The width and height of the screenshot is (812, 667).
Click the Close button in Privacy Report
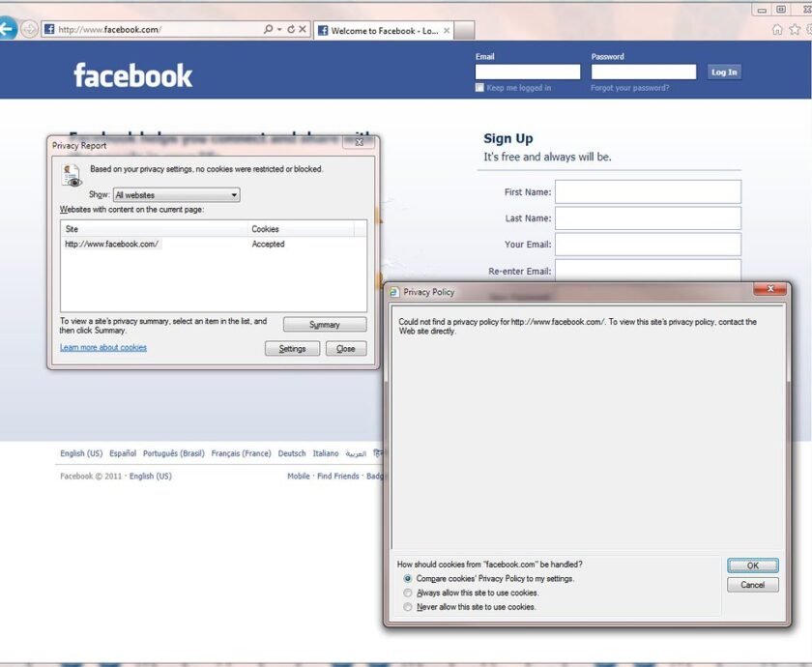click(346, 349)
